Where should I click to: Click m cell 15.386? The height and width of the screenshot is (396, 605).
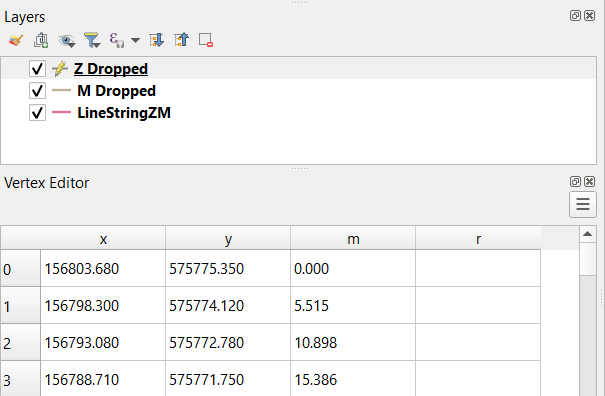[x=353, y=379]
